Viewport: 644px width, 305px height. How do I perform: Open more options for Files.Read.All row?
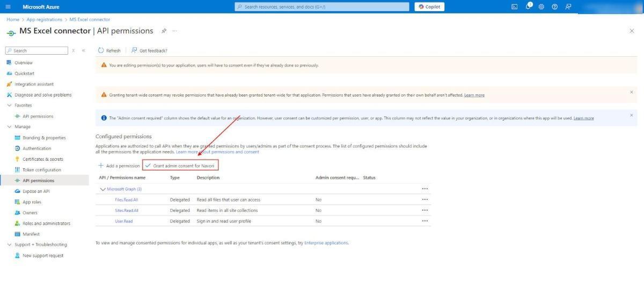[x=425, y=199]
